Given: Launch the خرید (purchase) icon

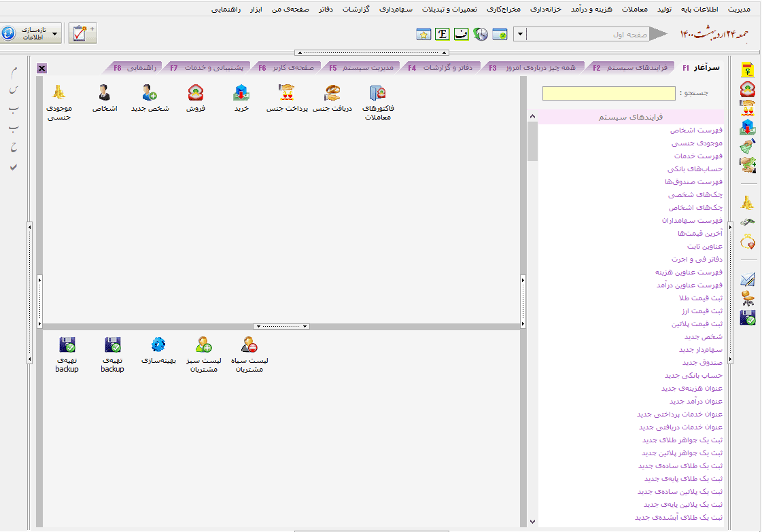Looking at the screenshot, I should click(241, 93).
